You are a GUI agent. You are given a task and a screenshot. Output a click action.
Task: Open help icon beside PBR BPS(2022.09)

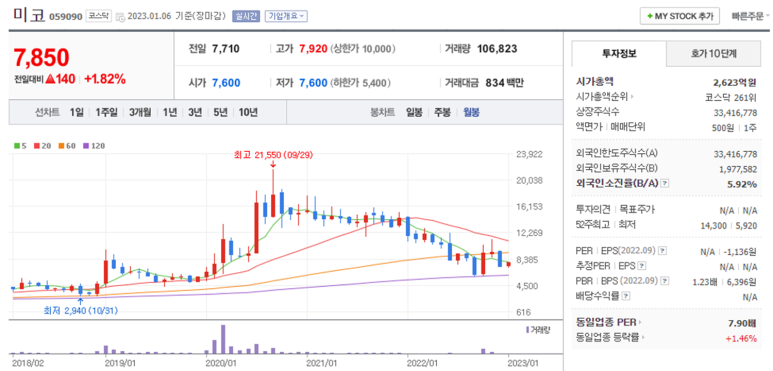(665, 281)
